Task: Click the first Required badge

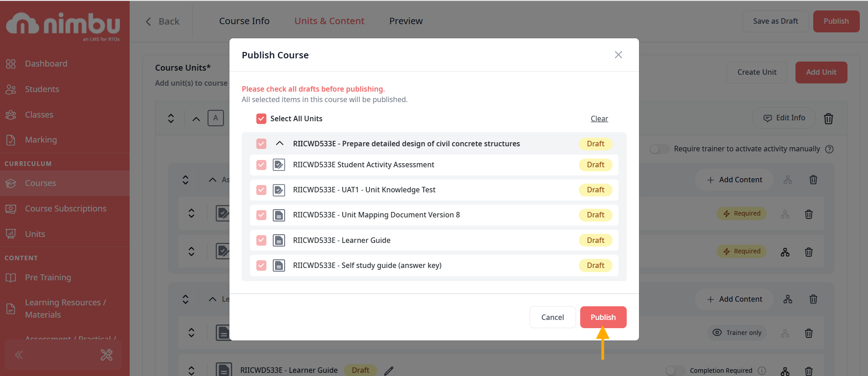Action: coord(742,214)
